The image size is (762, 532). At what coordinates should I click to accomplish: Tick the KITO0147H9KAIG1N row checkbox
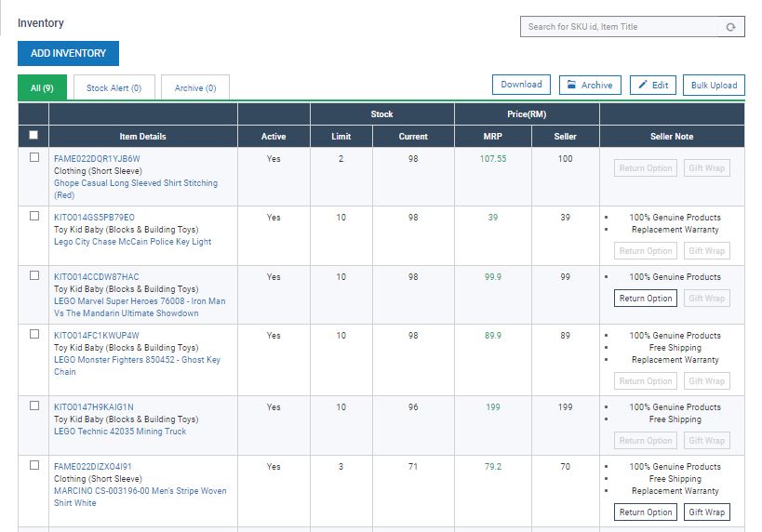pos(34,406)
